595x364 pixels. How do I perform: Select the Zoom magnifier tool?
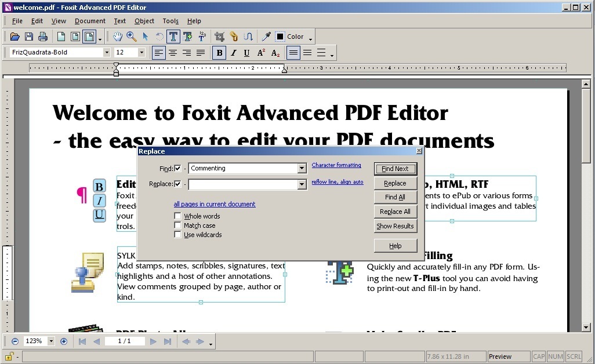[132, 37]
